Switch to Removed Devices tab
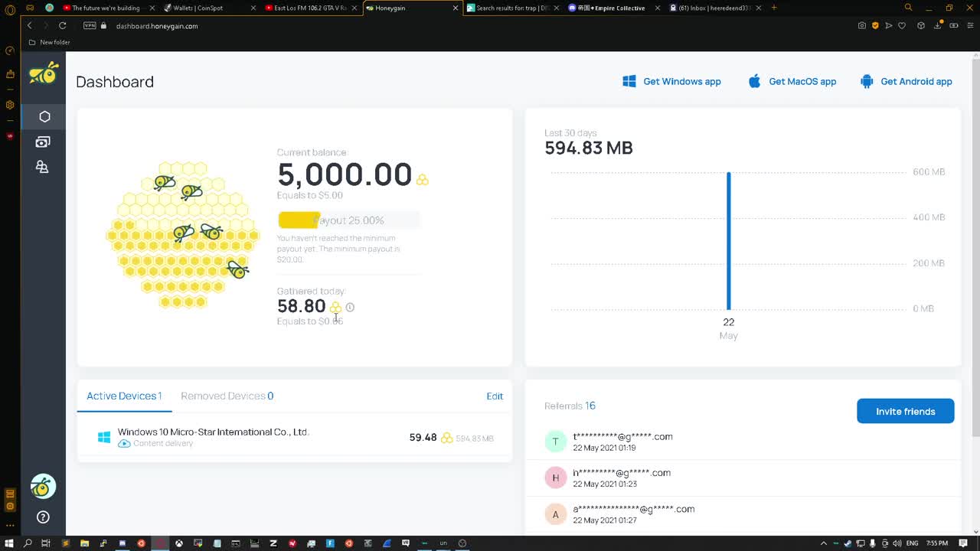 tap(227, 396)
